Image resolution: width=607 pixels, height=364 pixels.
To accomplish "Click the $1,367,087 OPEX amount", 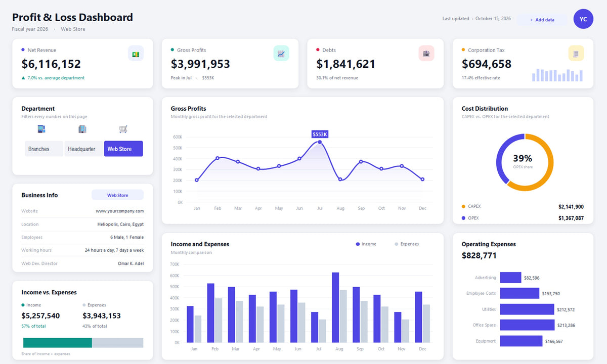I will [571, 218].
